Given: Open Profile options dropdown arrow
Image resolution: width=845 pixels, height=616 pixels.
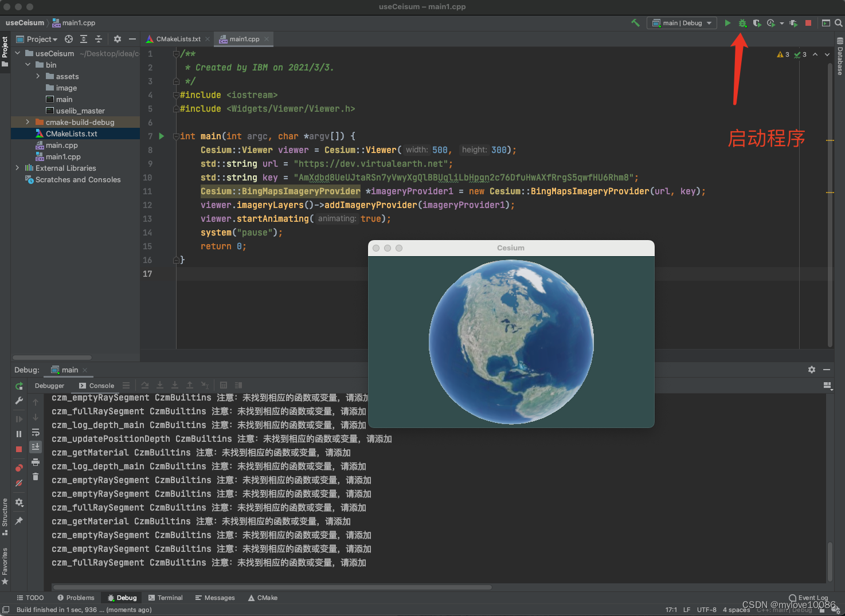Looking at the screenshot, I should [782, 23].
